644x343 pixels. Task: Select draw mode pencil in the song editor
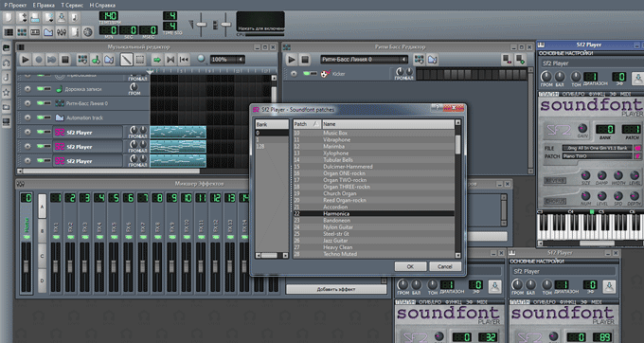126,60
